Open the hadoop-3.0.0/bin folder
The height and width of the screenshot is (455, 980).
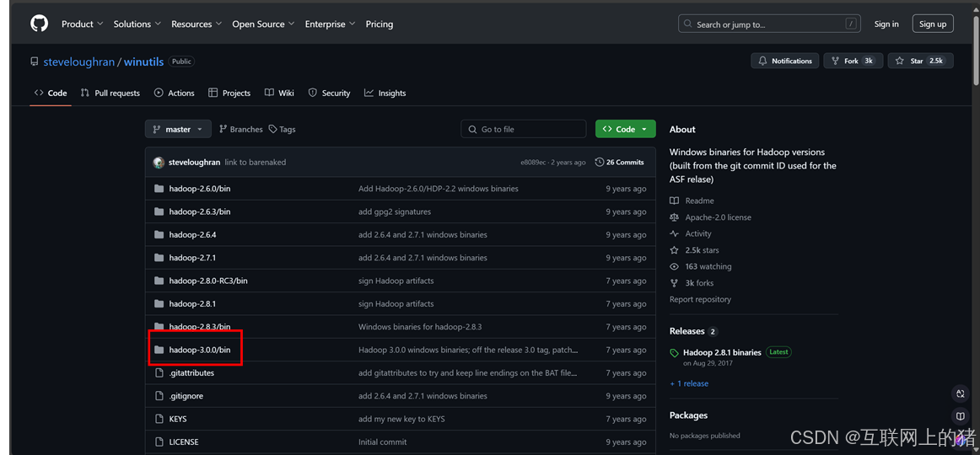(x=199, y=351)
